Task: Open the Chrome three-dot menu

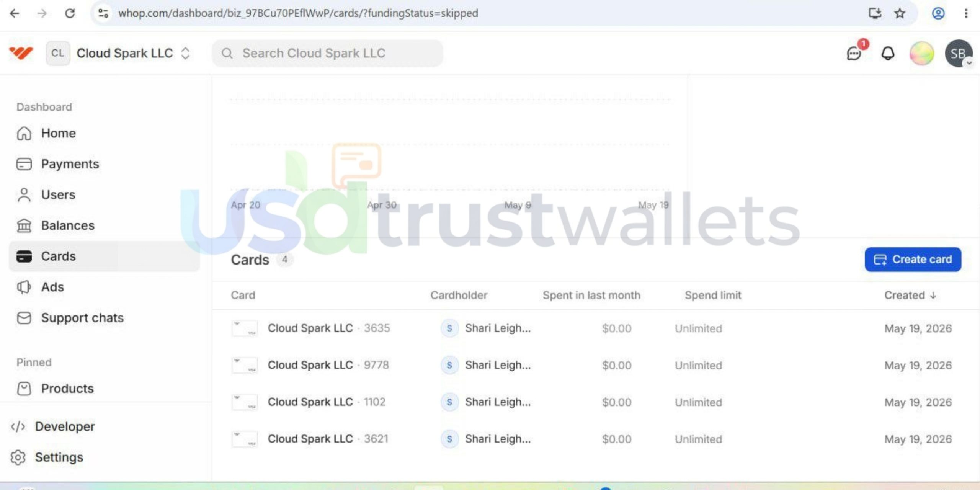Action: [x=966, y=13]
